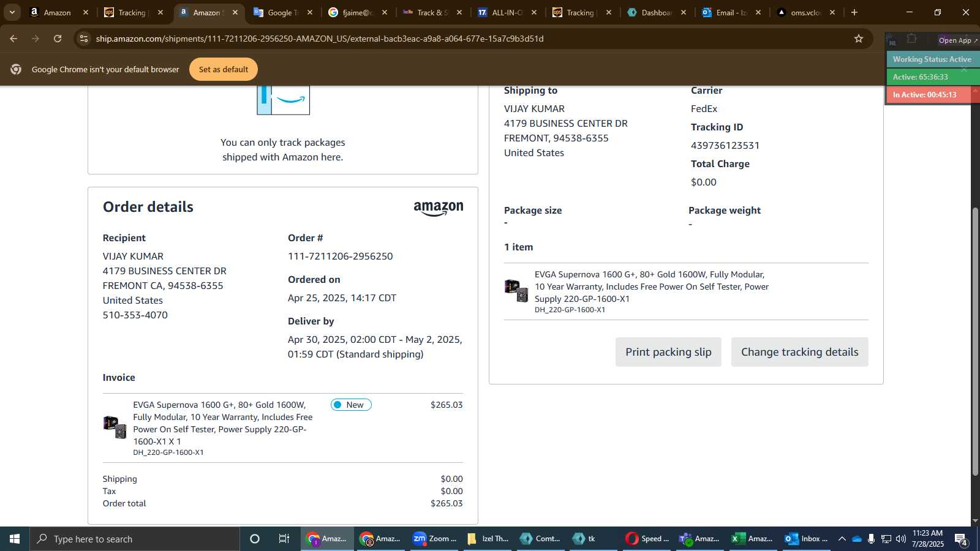Open the second Chrome Amazon taskbar window
The width and height of the screenshot is (980, 551).
pos(380,539)
